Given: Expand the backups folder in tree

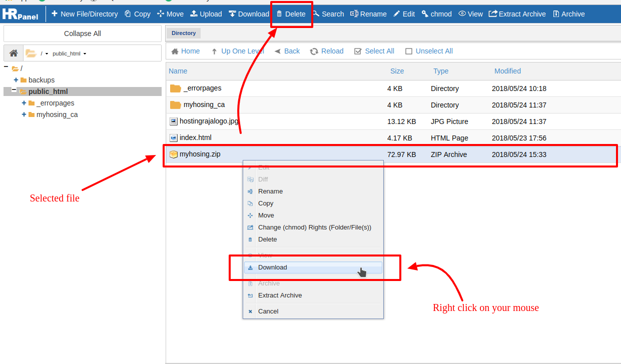Looking at the screenshot, I should point(16,80).
